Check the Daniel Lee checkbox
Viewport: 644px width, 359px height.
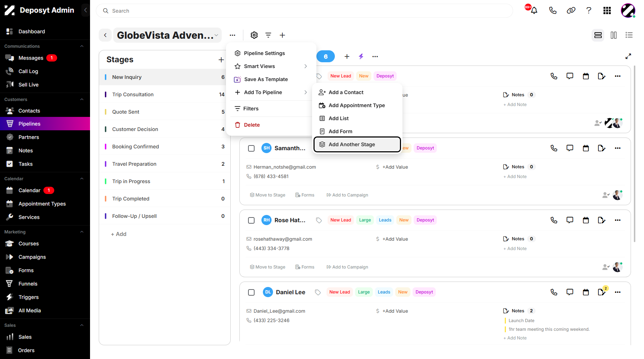[251, 292]
